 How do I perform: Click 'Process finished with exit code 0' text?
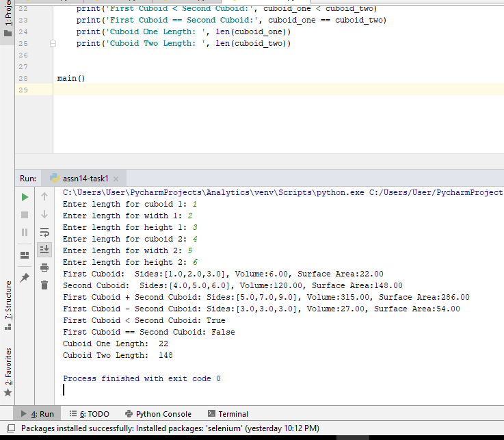point(142,378)
